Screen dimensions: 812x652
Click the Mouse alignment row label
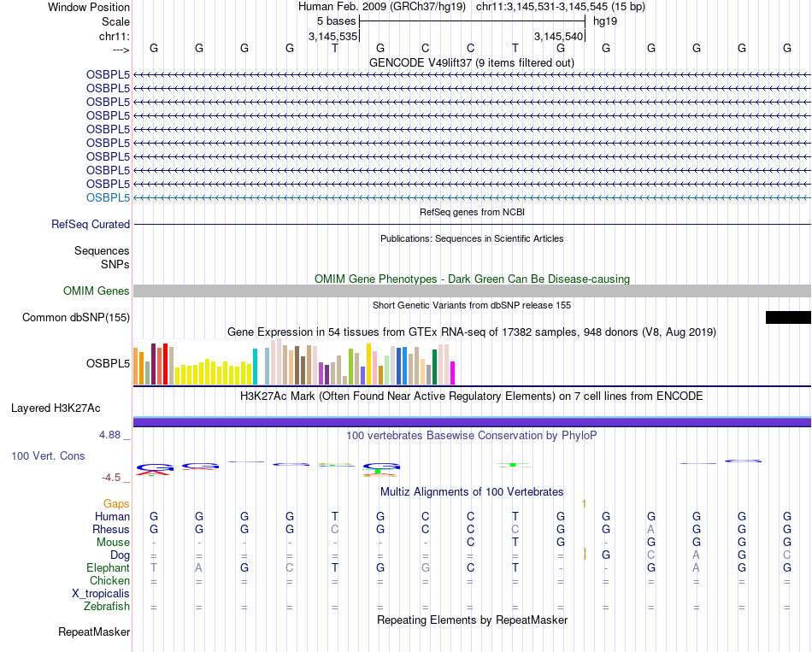tap(113, 543)
